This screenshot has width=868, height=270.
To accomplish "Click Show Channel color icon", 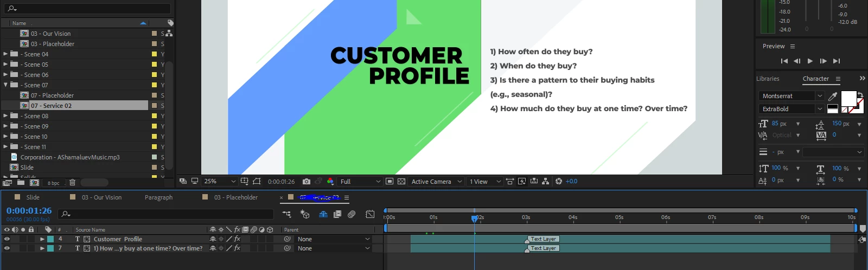I will pyautogui.click(x=330, y=182).
